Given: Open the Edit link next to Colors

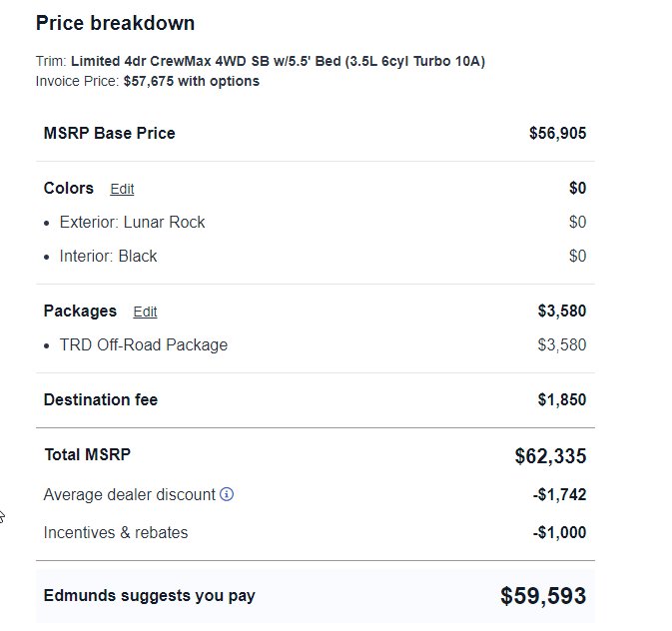Looking at the screenshot, I should (x=122, y=189).
